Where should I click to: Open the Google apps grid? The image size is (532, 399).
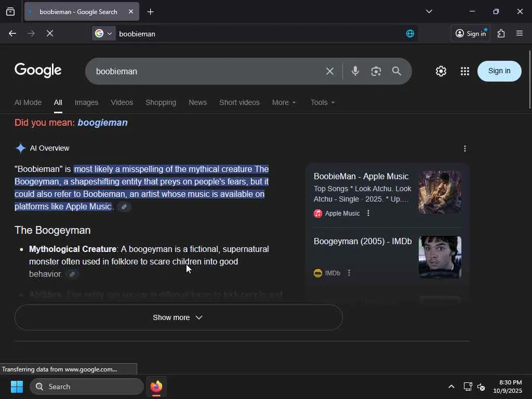pos(465,71)
